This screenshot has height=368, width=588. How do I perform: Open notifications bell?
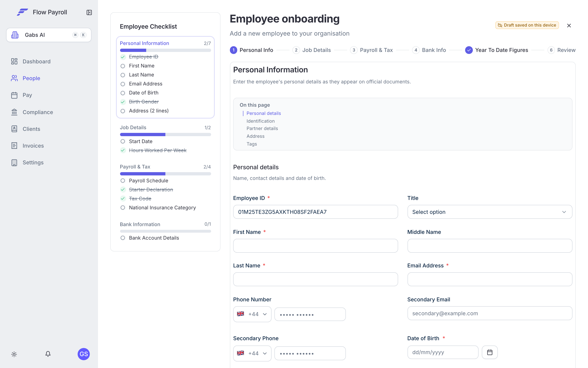point(48,354)
